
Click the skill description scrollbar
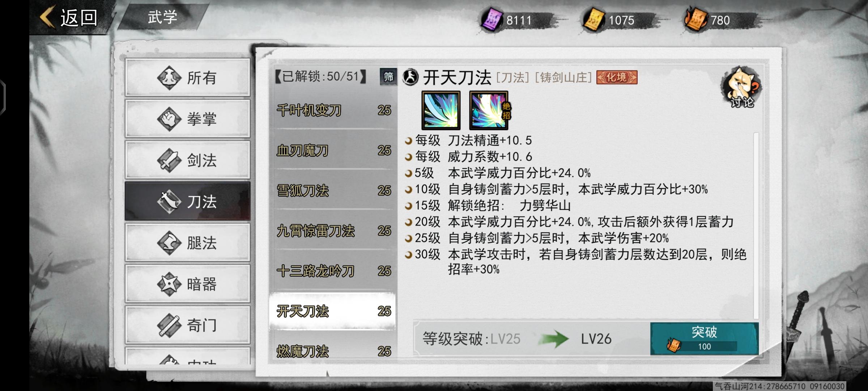pos(756,226)
